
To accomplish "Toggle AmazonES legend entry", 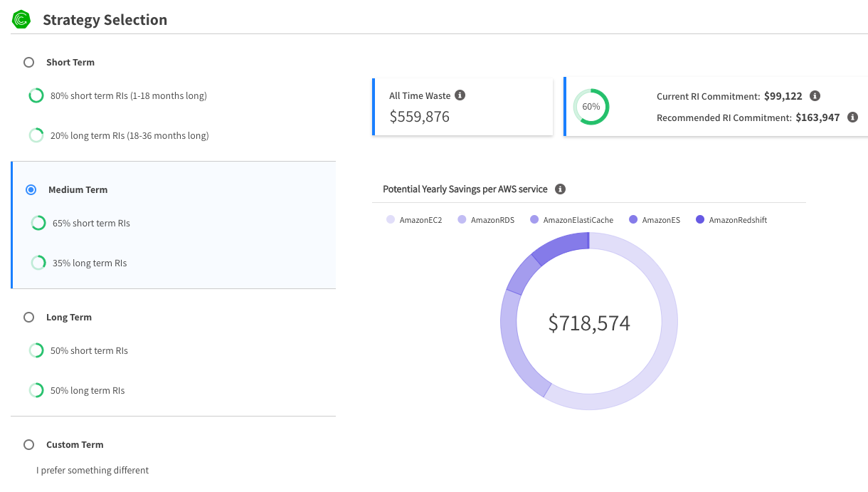I will [x=654, y=220].
